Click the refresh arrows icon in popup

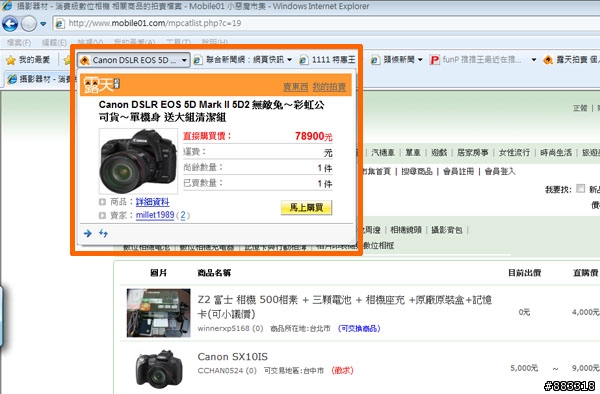point(103,233)
